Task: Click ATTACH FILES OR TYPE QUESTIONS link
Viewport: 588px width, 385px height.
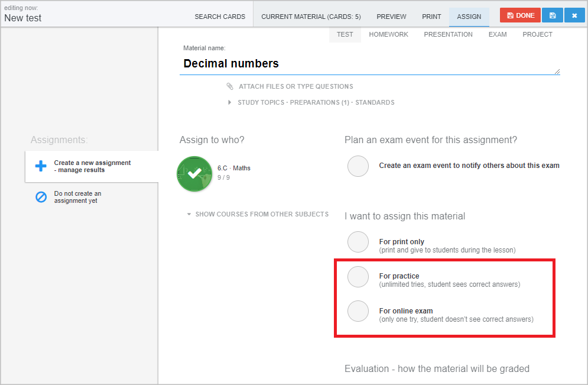Action: 296,87
